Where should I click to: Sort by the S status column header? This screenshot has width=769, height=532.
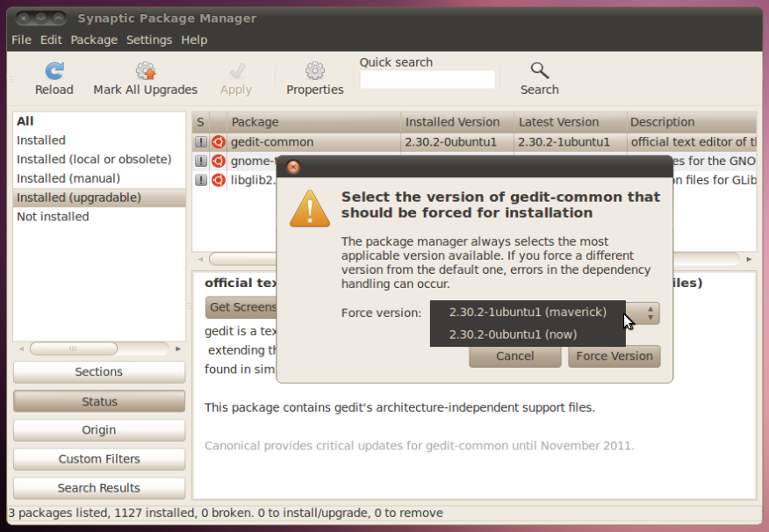tap(200, 122)
